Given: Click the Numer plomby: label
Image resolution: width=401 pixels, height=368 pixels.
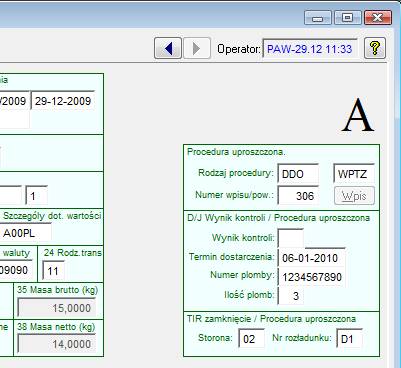Looking at the screenshot, I should pos(242,275).
